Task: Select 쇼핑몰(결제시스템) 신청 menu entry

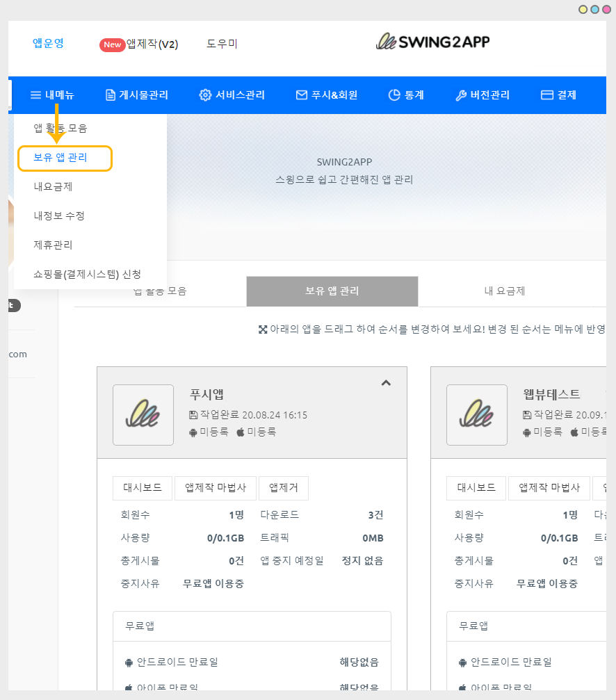Action: point(88,275)
